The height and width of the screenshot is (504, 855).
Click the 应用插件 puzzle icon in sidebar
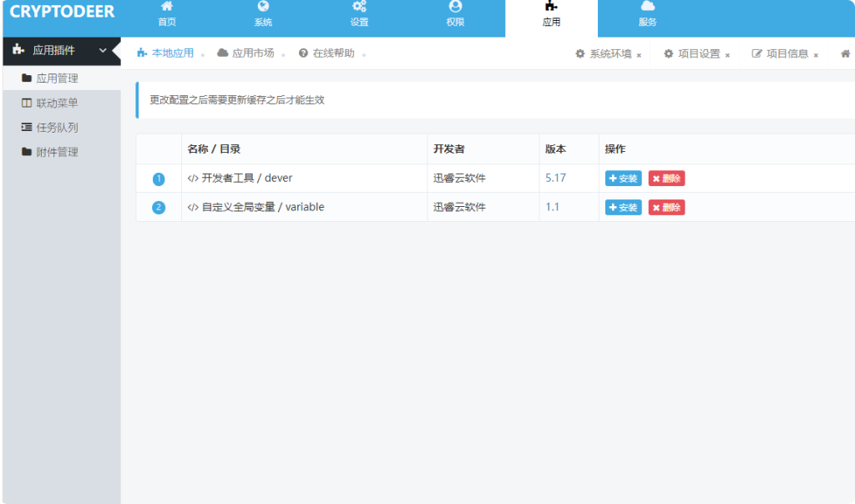tap(17, 51)
